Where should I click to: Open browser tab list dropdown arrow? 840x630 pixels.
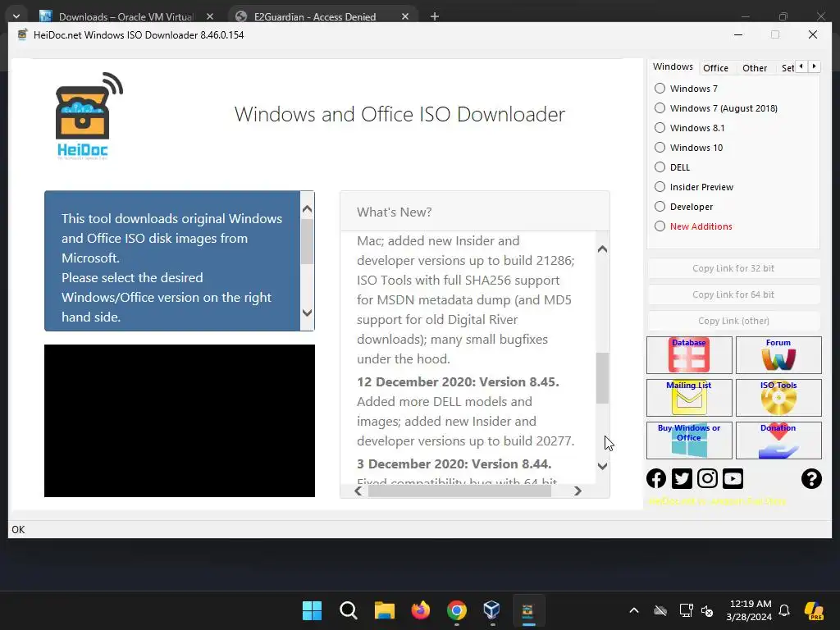click(16, 16)
